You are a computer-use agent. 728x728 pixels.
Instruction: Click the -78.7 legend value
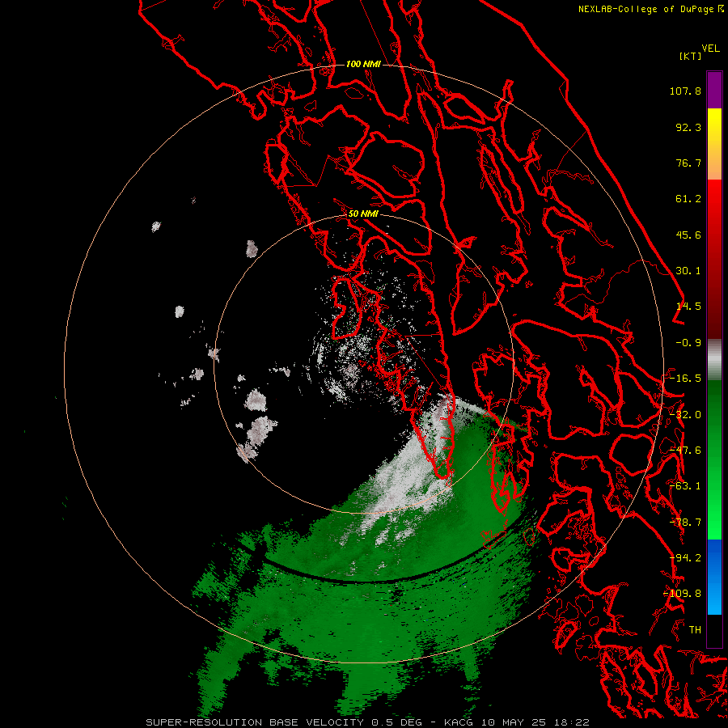click(x=685, y=523)
